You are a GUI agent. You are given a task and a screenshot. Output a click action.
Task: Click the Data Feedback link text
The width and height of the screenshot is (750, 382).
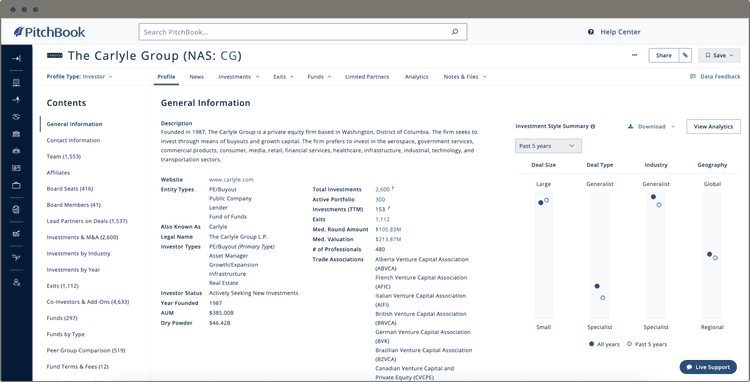(720, 76)
